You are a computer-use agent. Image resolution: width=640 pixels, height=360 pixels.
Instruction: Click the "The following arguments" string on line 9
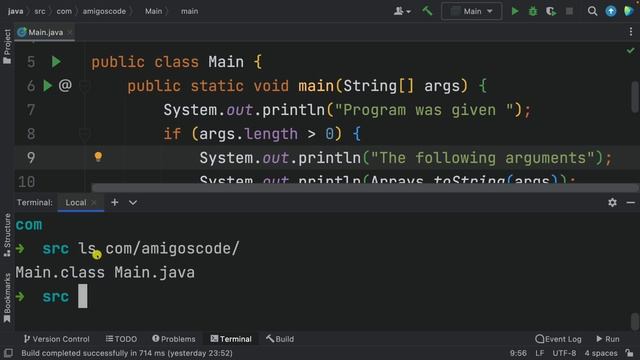(x=482, y=158)
